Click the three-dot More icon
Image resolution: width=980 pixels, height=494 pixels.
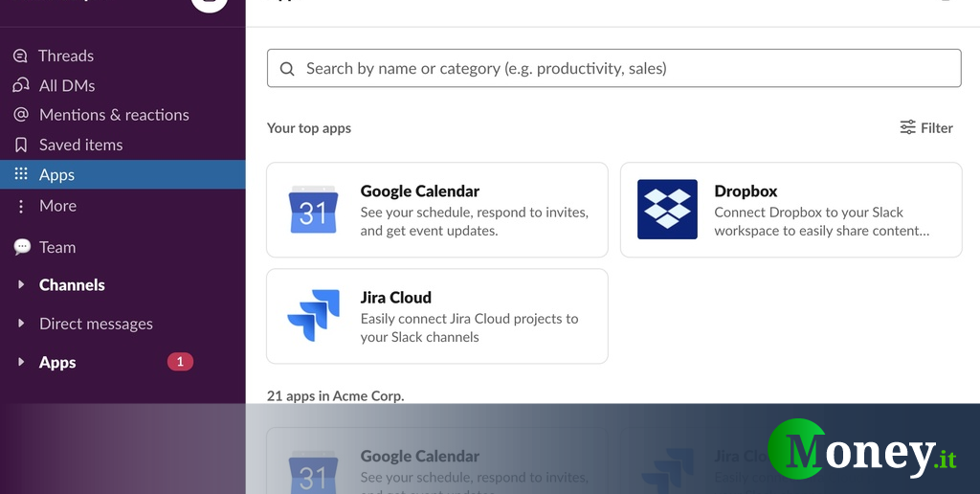click(x=21, y=206)
